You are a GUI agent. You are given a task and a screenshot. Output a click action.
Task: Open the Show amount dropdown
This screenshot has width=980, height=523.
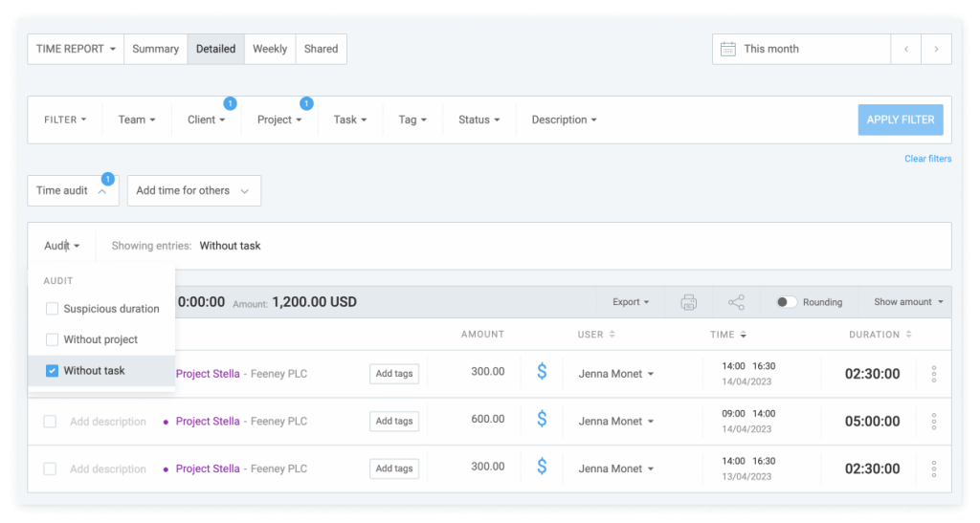(908, 302)
